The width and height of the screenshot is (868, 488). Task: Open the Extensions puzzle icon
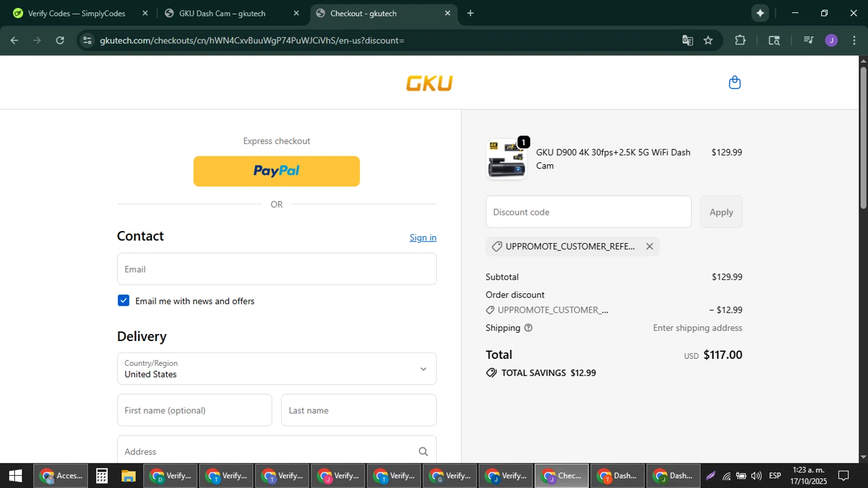[740, 40]
